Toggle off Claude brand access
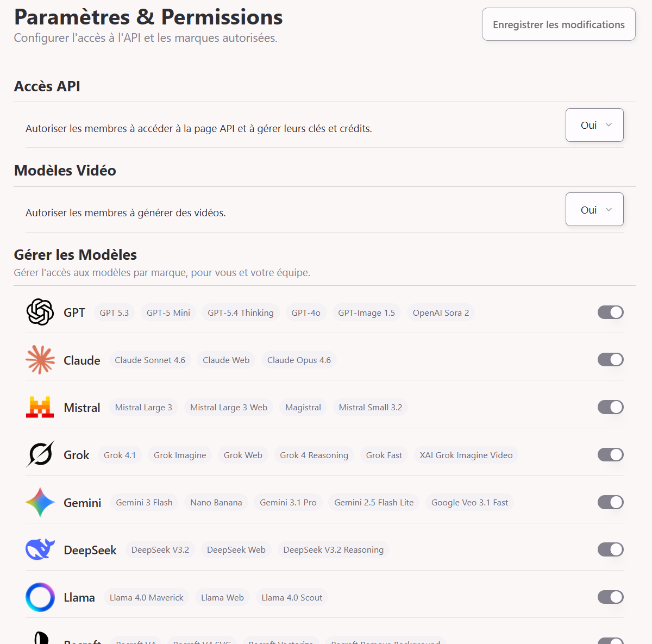Screen dimensions: 652x644 [x=610, y=359]
